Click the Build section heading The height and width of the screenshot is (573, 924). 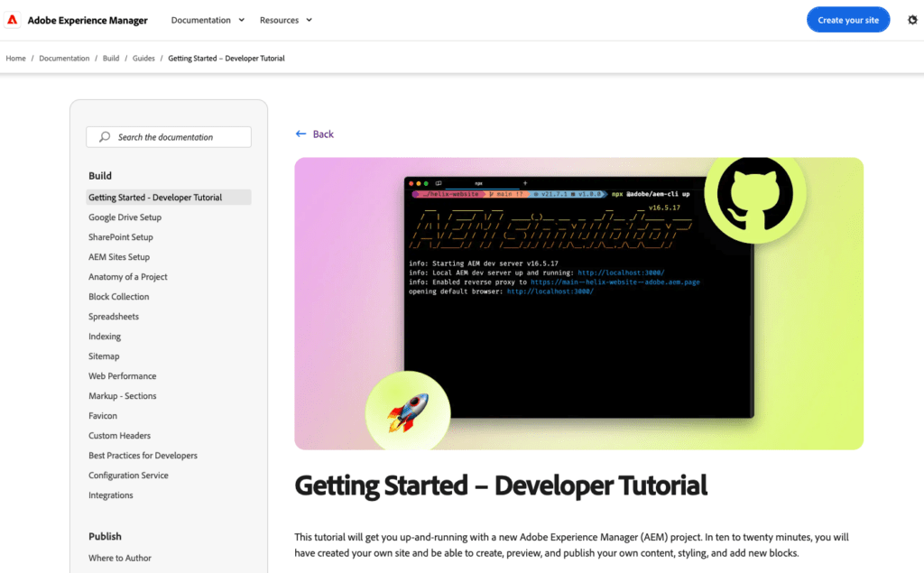point(100,176)
